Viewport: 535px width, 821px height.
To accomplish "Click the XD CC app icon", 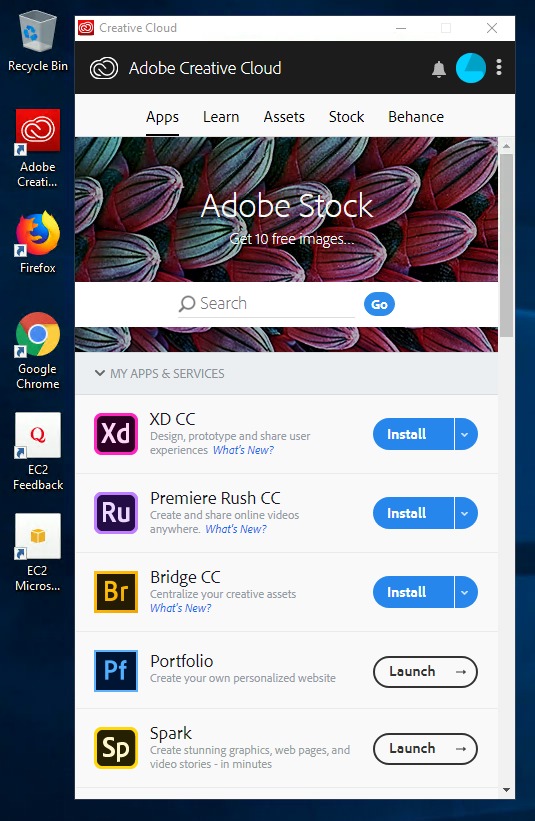I will point(116,434).
